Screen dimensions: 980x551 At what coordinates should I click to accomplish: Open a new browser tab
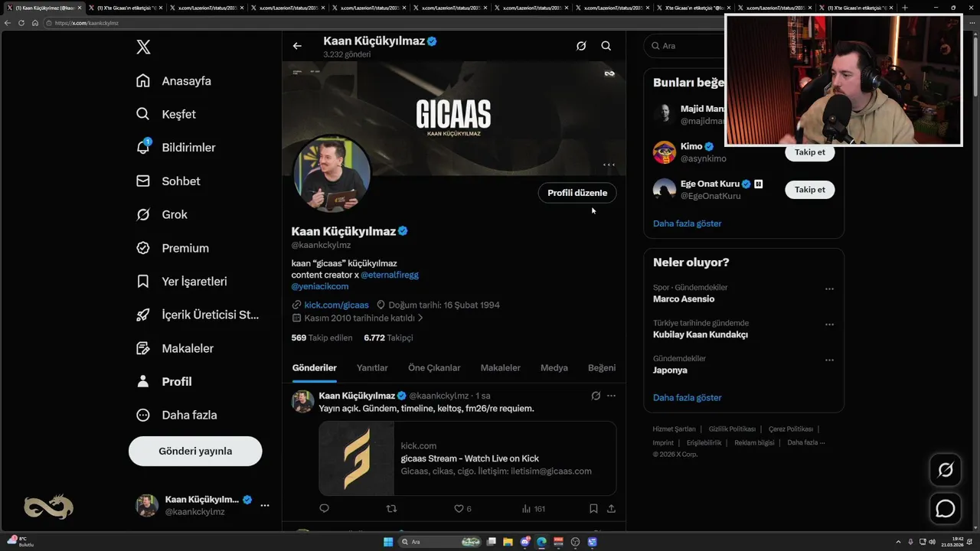[904, 8]
